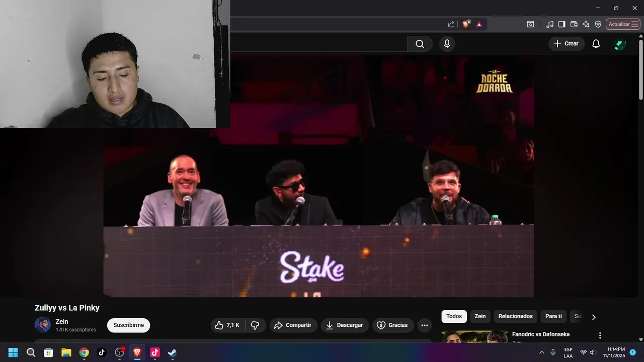The height and width of the screenshot is (362, 644).
Task: Open Brave Shields lion icon
Action: pyautogui.click(x=466, y=24)
